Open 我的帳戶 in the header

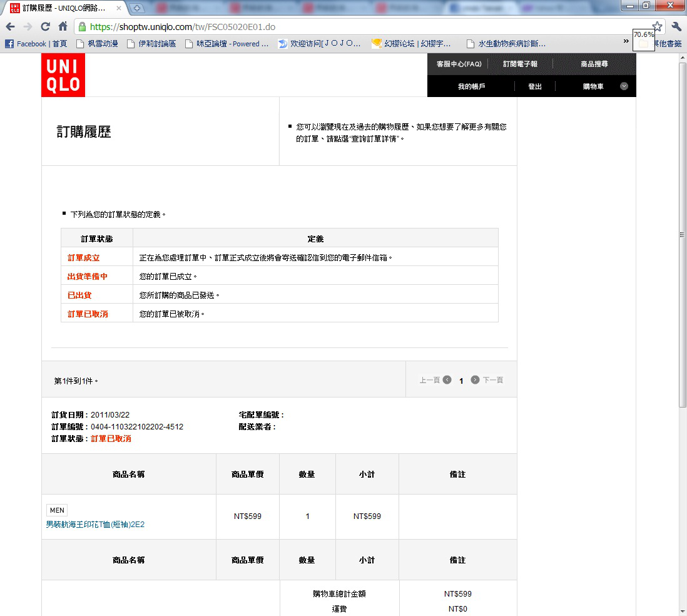[471, 86]
